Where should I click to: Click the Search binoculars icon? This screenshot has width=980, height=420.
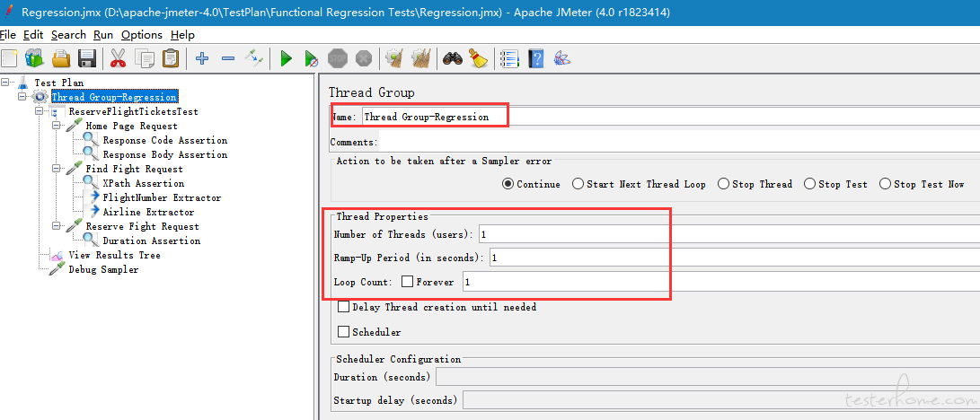click(452, 58)
